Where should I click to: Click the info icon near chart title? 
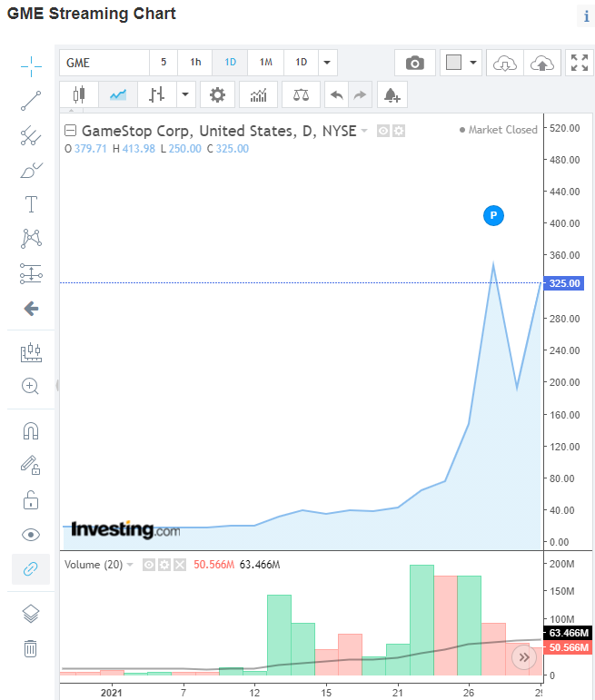(x=586, y=16)
